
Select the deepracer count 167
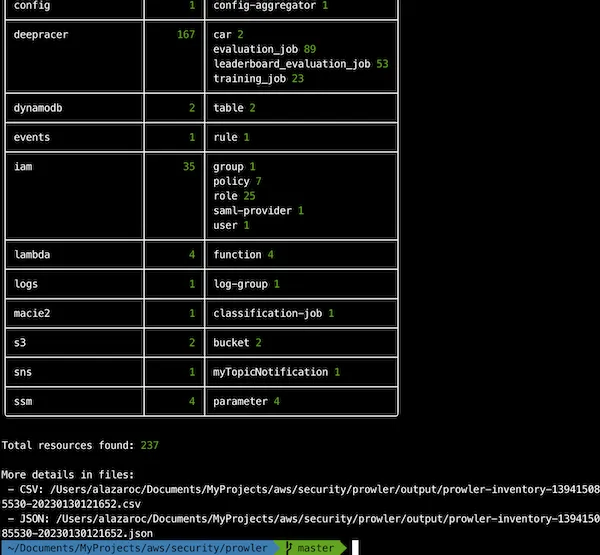pyautogui.click(x=186, y=34)
